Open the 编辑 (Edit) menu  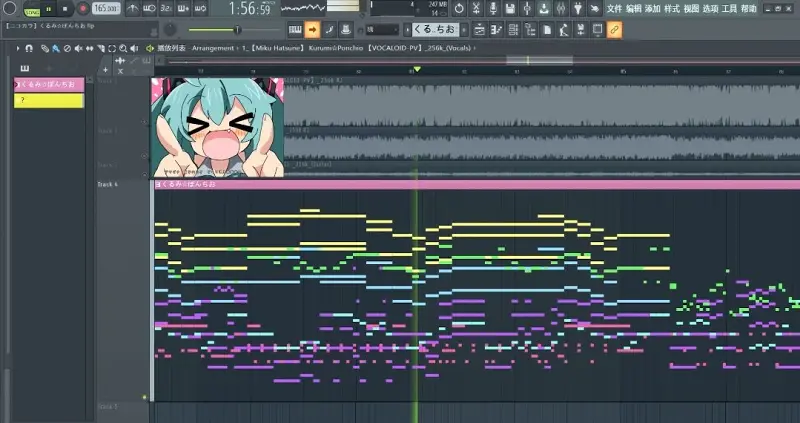coord(633,9)
